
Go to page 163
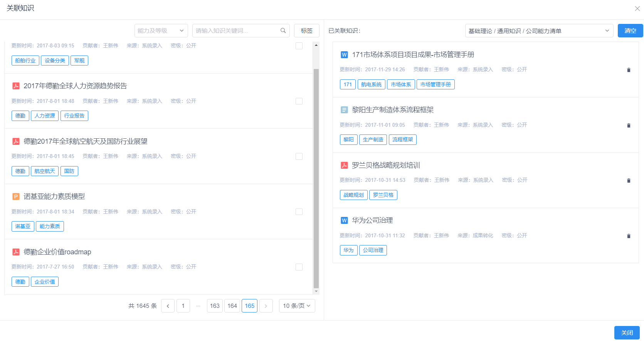pyautogui.click(x=215, y=306)
